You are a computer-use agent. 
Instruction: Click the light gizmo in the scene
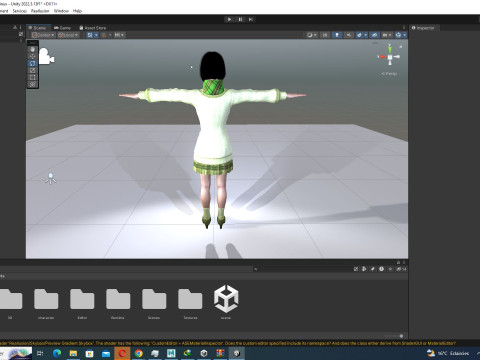(x=51, y=179)
